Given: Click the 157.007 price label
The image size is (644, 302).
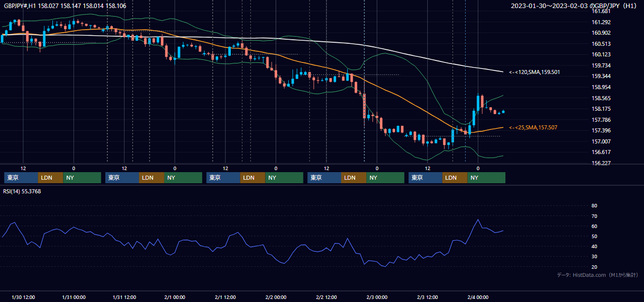Looking at the screenshot, I should tap(601, 141).
